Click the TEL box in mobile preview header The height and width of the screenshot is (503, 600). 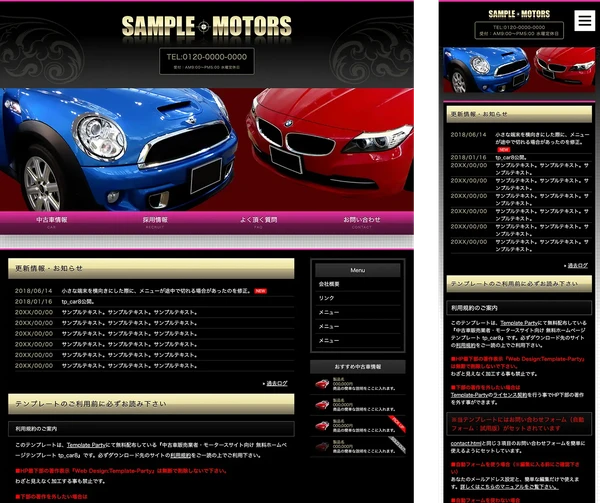pyautogui.click(x=519, y=30)
